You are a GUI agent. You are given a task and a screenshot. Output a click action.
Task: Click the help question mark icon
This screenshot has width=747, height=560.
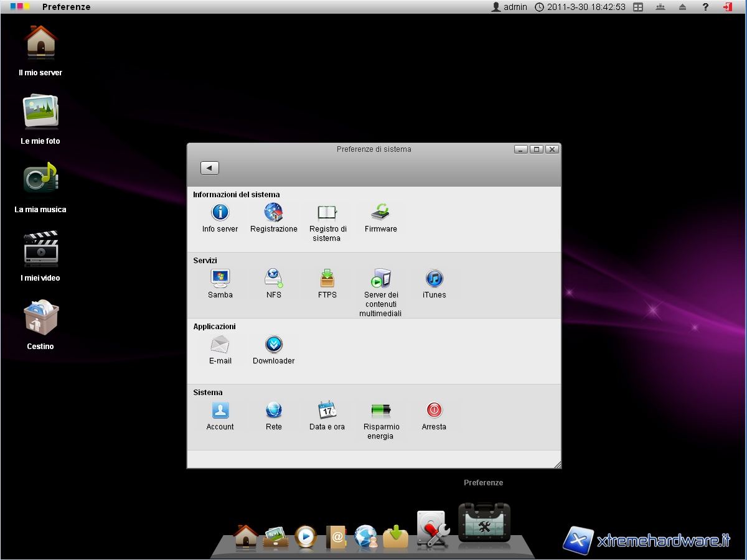[705, 7]
